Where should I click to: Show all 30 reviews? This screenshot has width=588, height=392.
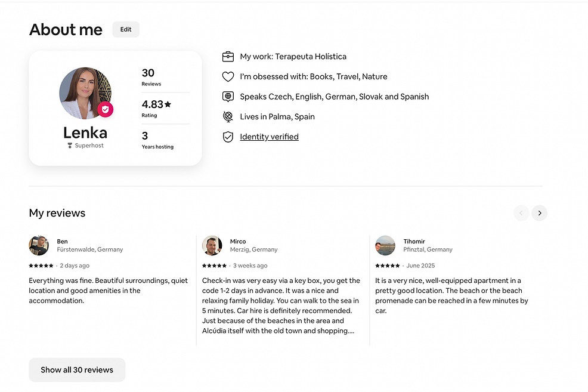(77, 369)
